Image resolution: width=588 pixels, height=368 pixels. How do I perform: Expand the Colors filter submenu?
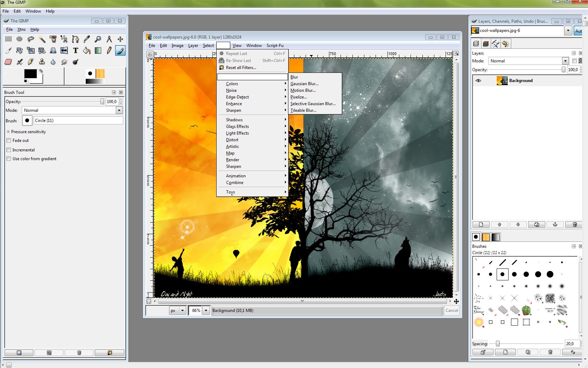252,84
